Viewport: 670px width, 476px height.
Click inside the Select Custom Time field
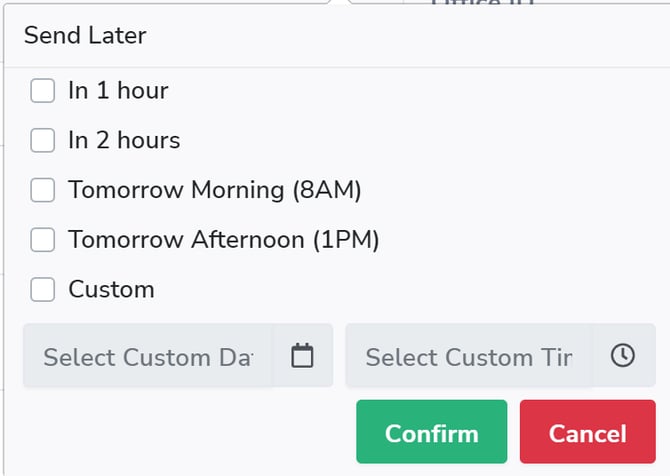(468, 356)
